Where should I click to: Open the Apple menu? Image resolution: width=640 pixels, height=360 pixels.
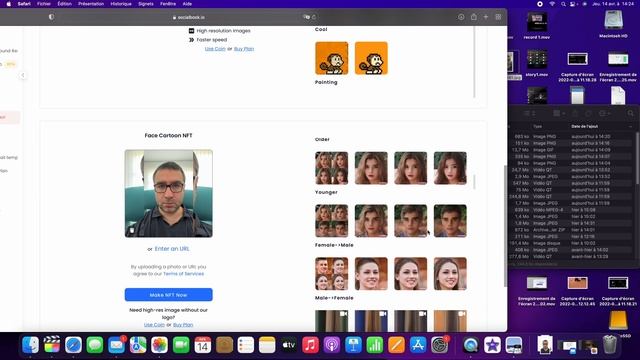[x=9, y=4]
